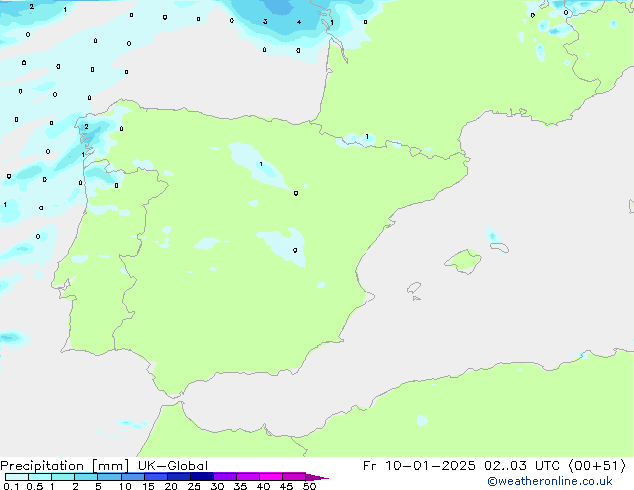
Task: Click the 'UK-Global' model label
Action: (173, 466)
